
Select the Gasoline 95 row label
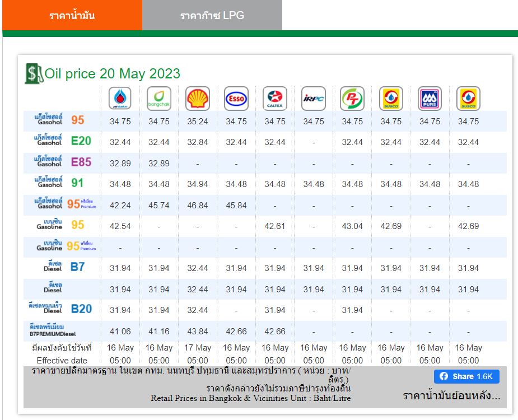click(x=60, y=225)
